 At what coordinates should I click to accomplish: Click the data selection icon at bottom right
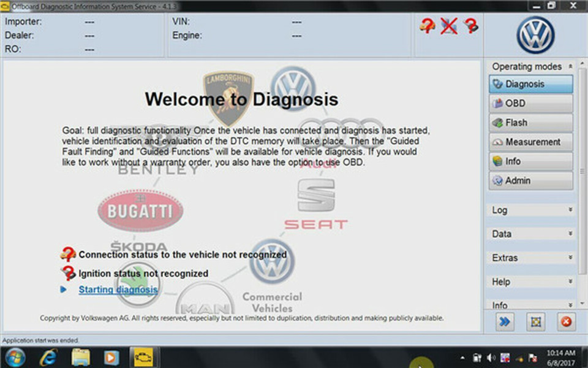[x=535, y=321]
